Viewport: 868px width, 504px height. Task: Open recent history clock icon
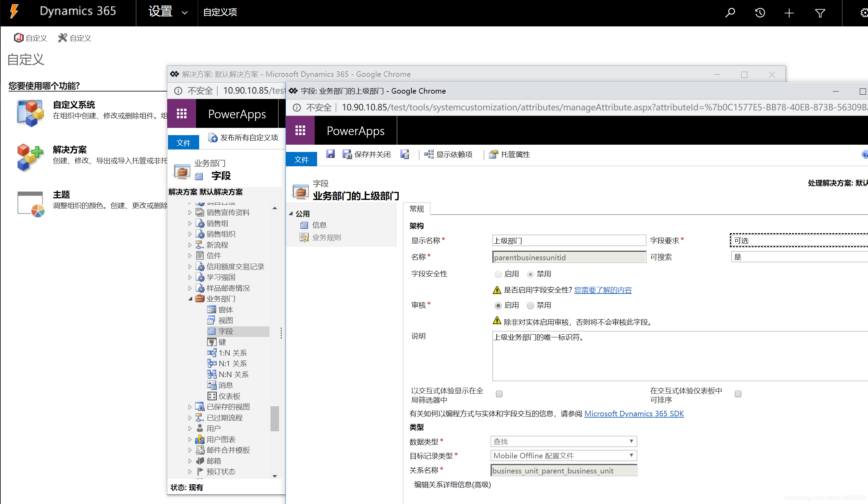click(760, 13)
